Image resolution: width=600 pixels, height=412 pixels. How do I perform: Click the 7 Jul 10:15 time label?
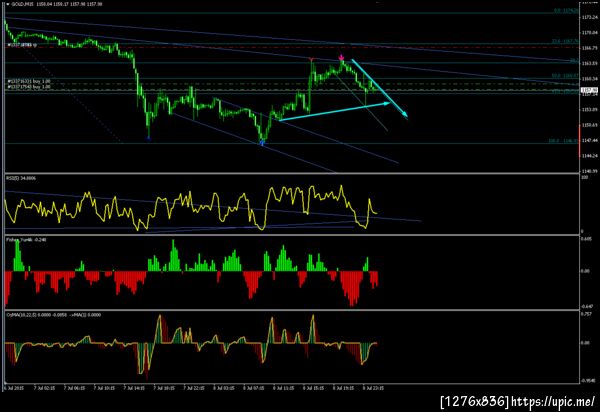(104, 388)
